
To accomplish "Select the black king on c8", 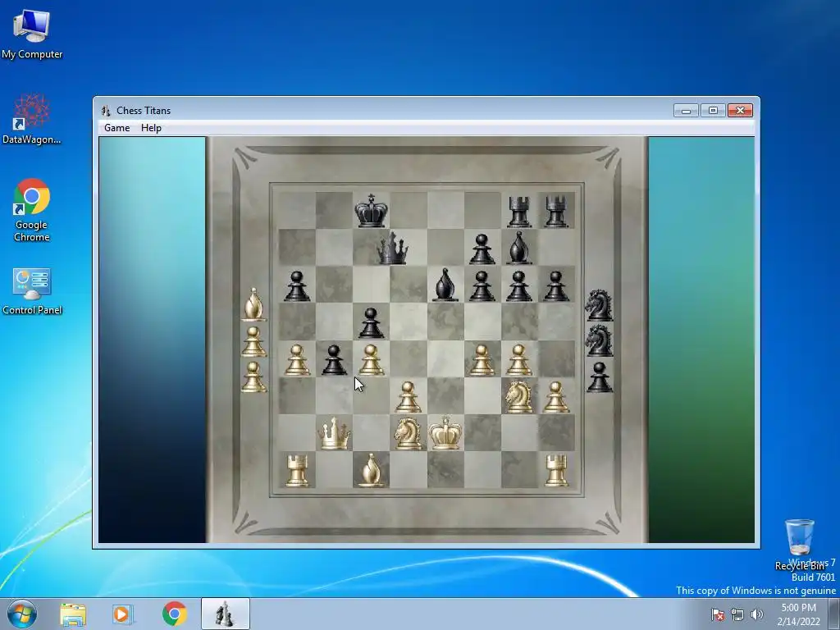I will pos(372,211).
